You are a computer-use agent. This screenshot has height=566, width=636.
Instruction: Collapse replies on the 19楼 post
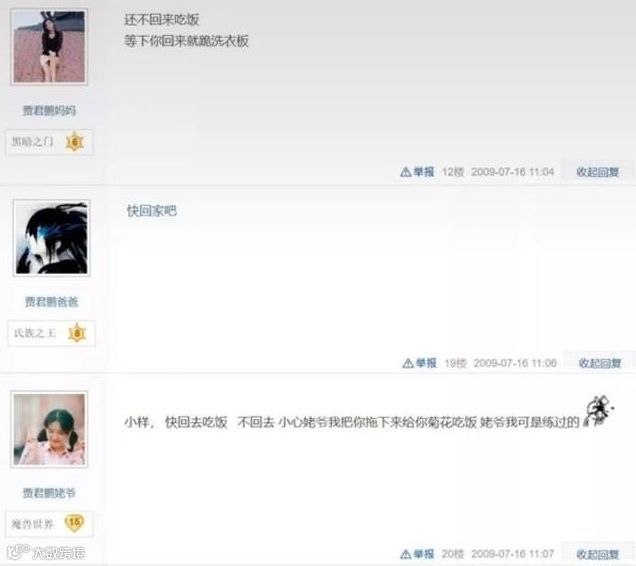tap(600, 363)
